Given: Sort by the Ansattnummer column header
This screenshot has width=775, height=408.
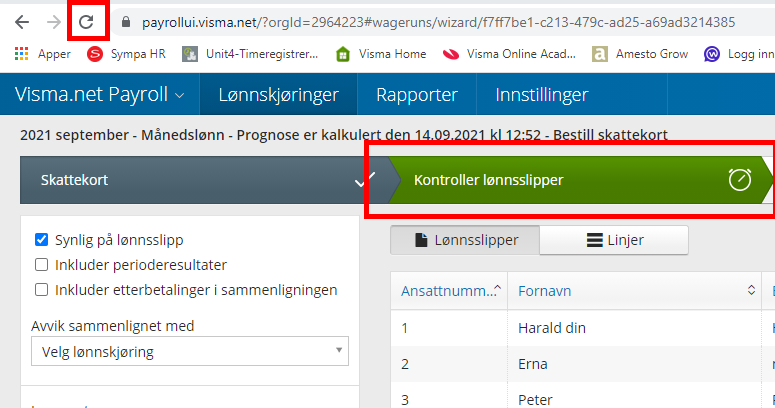Looking at the screenshot, I should (x=449, y=291).
